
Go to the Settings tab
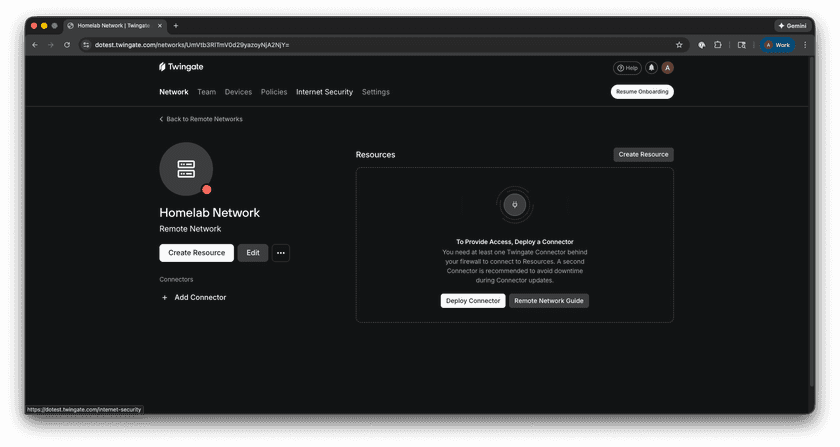point(376,92)
